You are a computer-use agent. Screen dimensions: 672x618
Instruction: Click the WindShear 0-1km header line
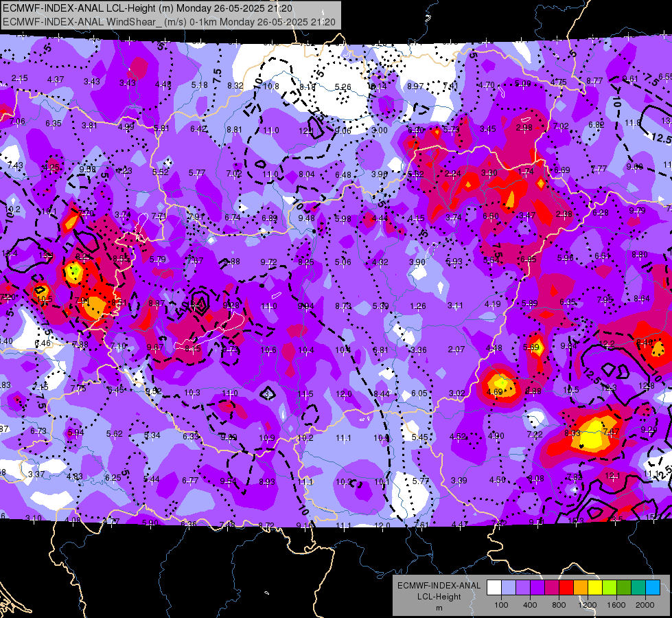pyautogui.click(x=169, y=22)
